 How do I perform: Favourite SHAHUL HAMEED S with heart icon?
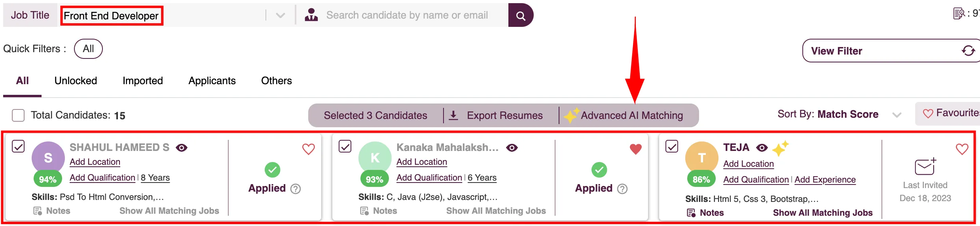click(x=308, y=149)
